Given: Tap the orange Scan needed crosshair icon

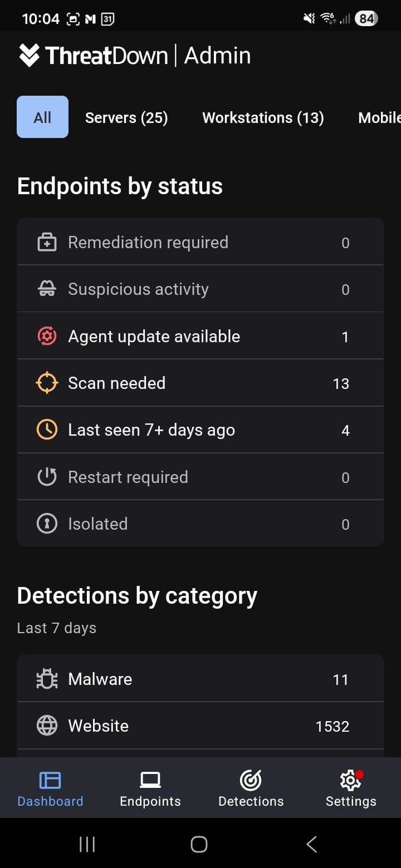Looking at the screenshot, I should click(x=47, y=383).
